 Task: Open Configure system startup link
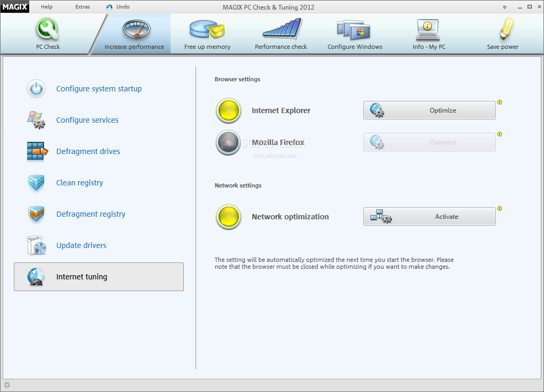[x=99, y=89]
